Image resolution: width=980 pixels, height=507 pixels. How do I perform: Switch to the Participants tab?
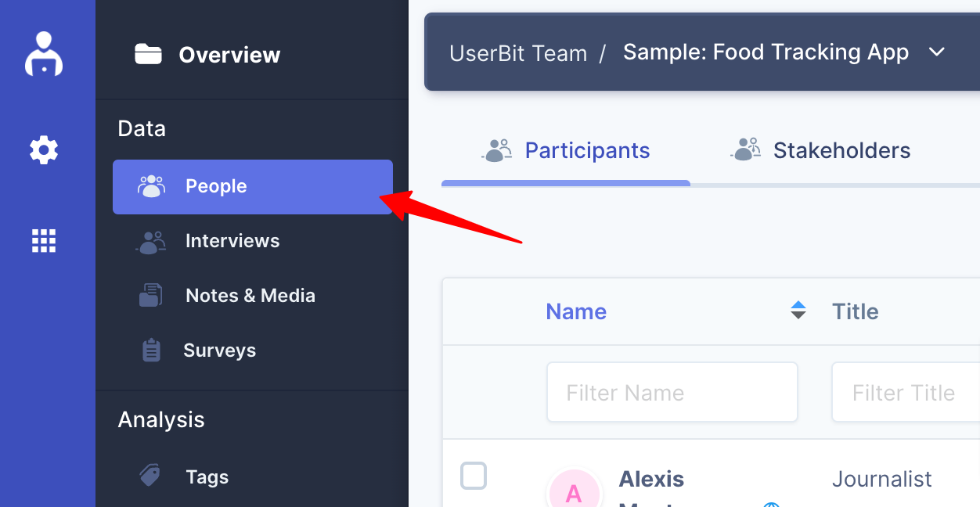click(x=565, y=150)
